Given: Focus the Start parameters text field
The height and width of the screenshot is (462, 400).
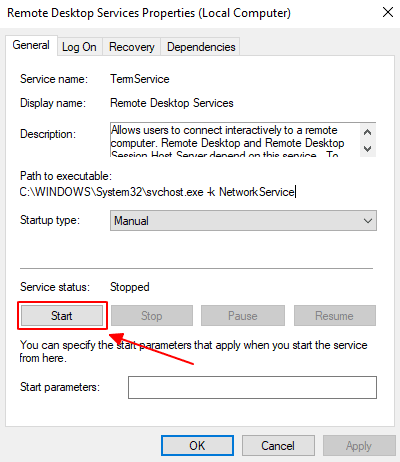Looking at the screenshot, I should 252,387.
